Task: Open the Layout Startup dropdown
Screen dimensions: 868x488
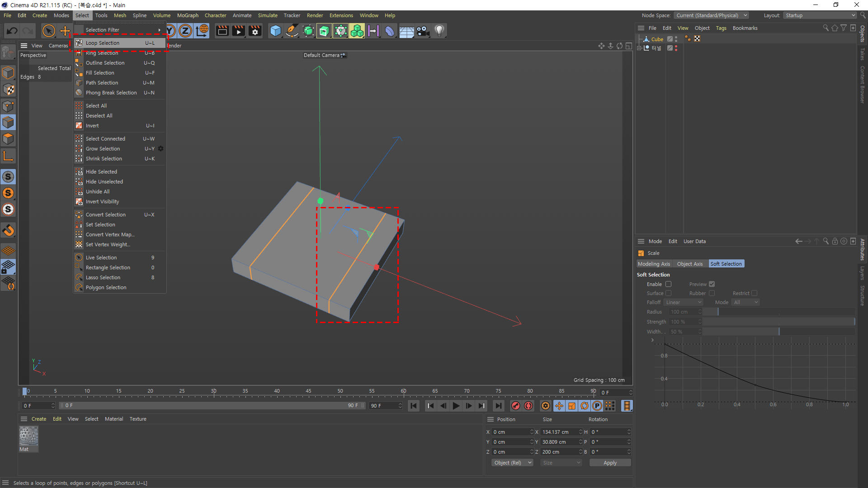Action: click(820, 15)
